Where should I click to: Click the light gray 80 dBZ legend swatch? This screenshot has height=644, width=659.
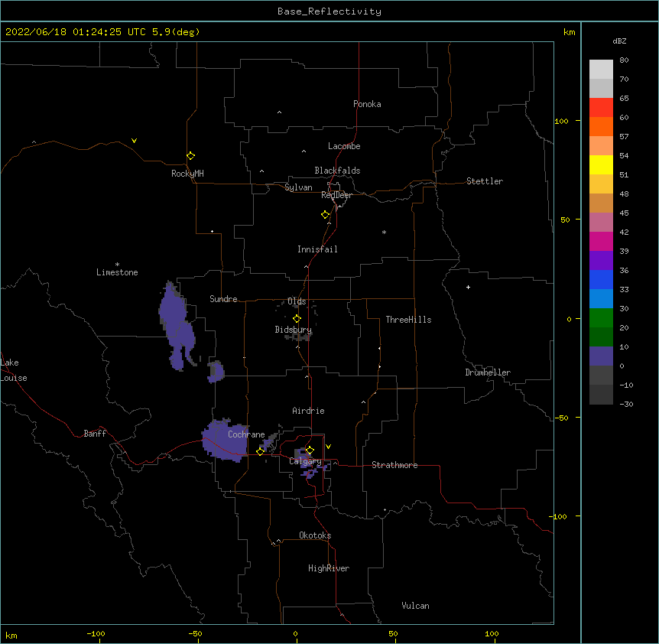tap(601, 70)
